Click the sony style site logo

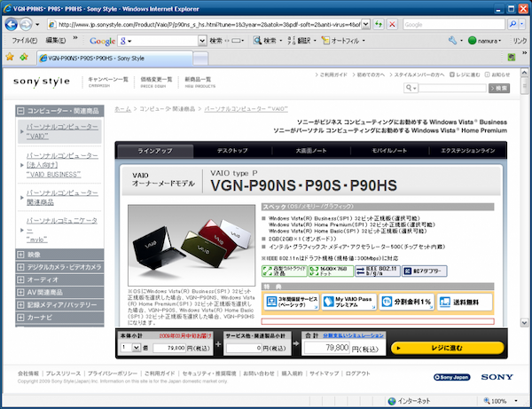point(42,82)
